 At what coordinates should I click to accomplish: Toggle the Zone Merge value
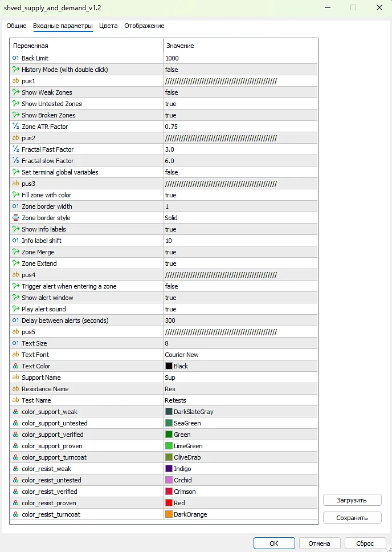tap(170, 252)
